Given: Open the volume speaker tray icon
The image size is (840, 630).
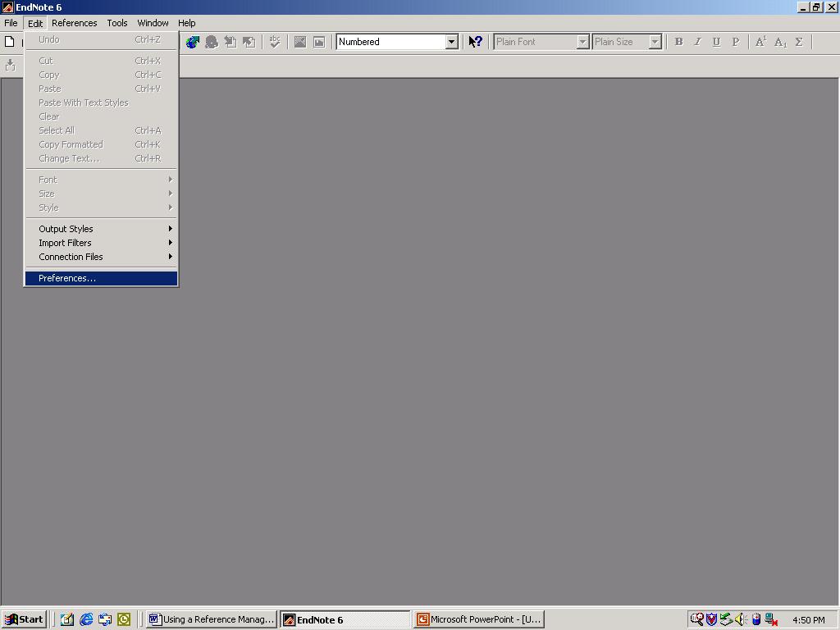Looking at the screenshot, I should (x=741, y=619).
